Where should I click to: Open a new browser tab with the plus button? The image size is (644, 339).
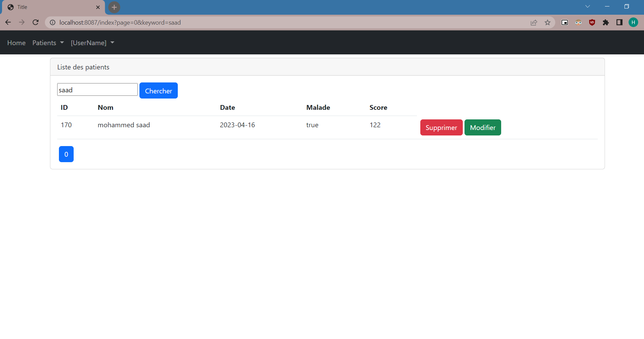click(114, 7)
